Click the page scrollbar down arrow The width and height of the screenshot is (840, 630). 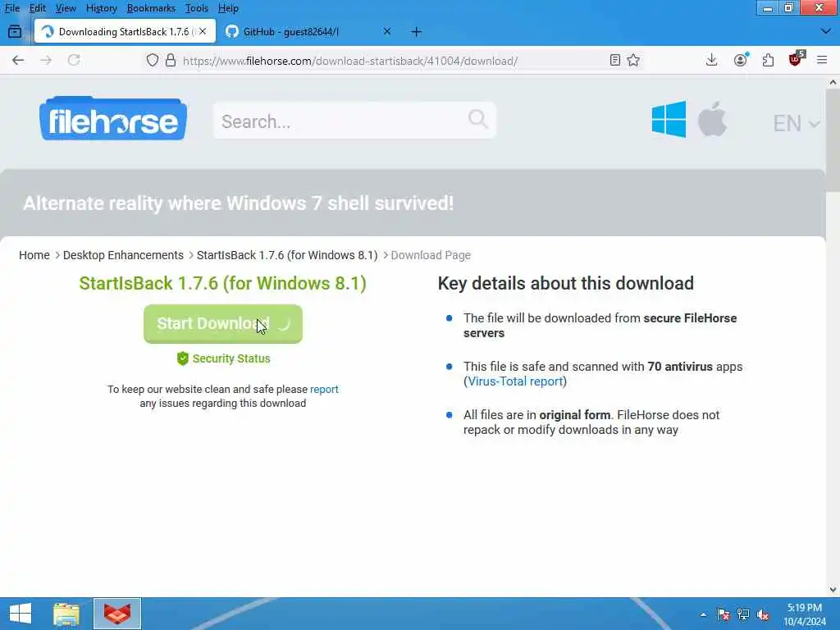coord(833,589)
